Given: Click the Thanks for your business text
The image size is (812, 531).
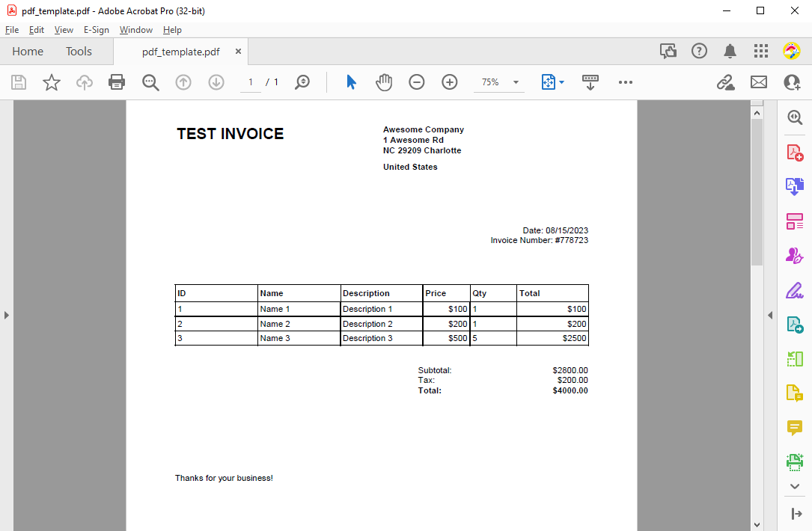Looking at the screenshot, I should coord(224,478).
